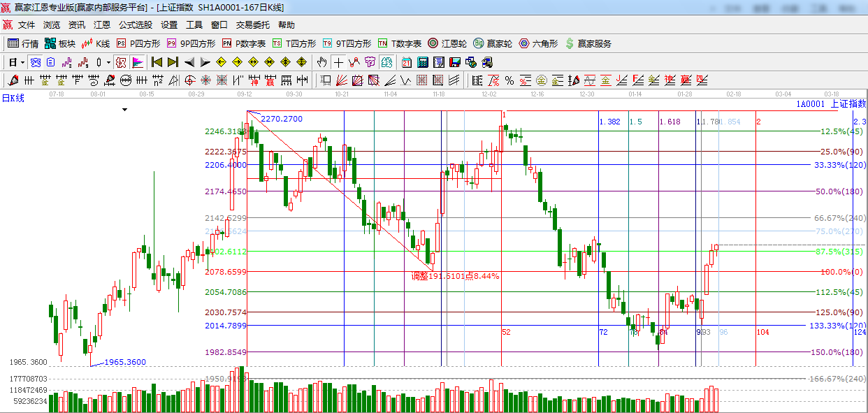868x413 pixels.
Task: Open the candlestick style dropdown arrow
Action: [108, 62]
